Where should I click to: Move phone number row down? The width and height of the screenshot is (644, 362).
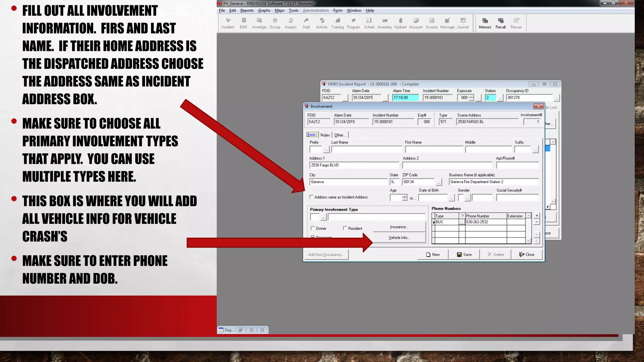click(x=537, y=241)
